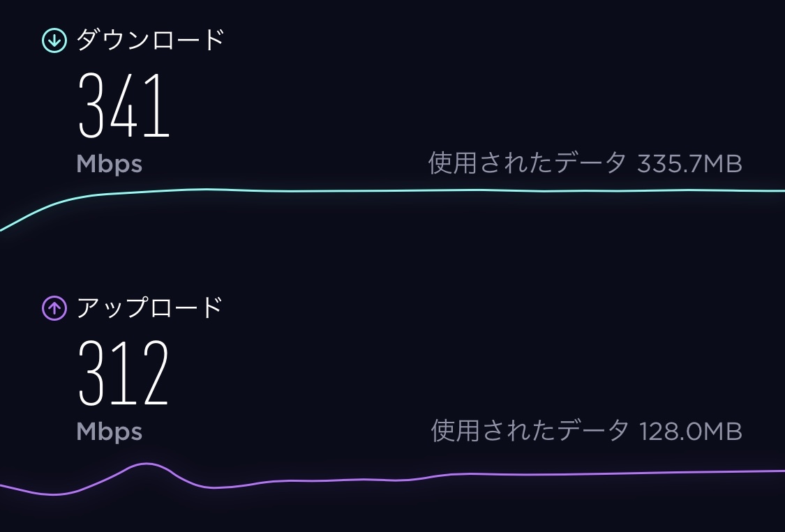The image size is (785, 532).
Task: Click the 使用されたデータ label in upload section
Action: pos(530,431)
